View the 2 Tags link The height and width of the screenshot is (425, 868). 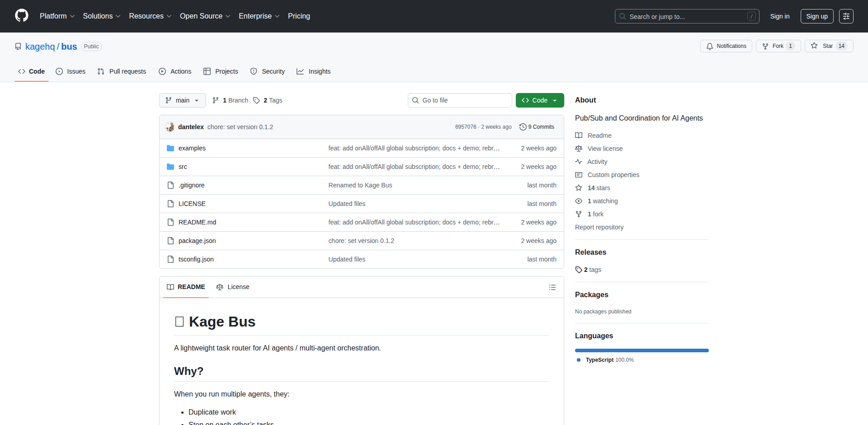point(268,100)
